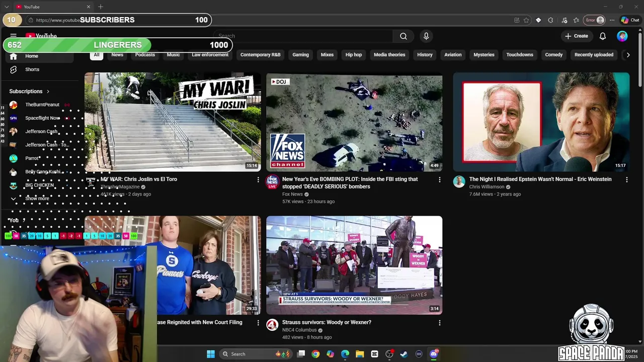Select the Hip hop category chip
This screenshot has width=644, height=362.
[354, 55]
